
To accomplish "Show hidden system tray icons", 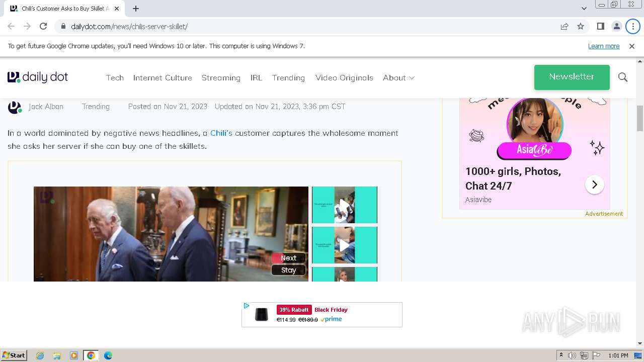I will 561,355.
